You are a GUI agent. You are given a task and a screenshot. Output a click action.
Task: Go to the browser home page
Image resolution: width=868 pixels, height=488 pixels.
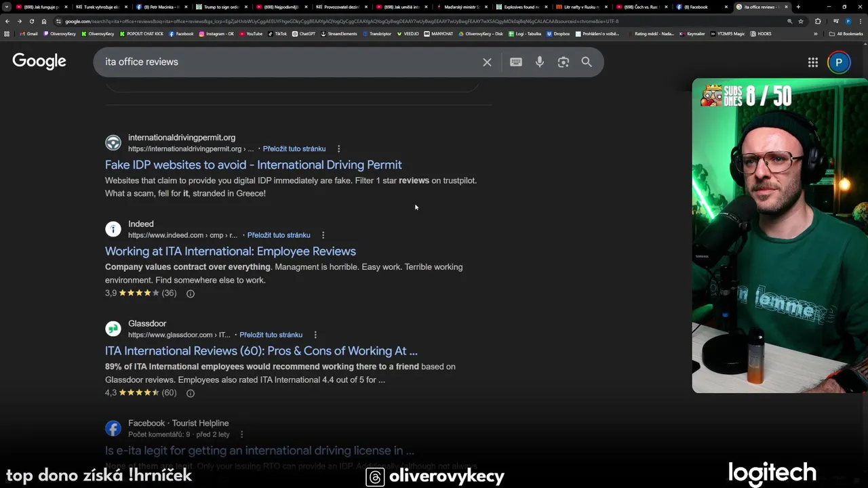point(44,21)
